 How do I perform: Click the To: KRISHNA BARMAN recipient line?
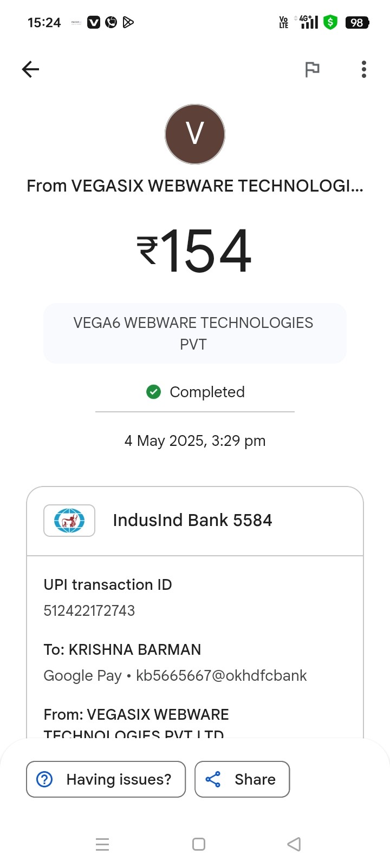point(122,649)
